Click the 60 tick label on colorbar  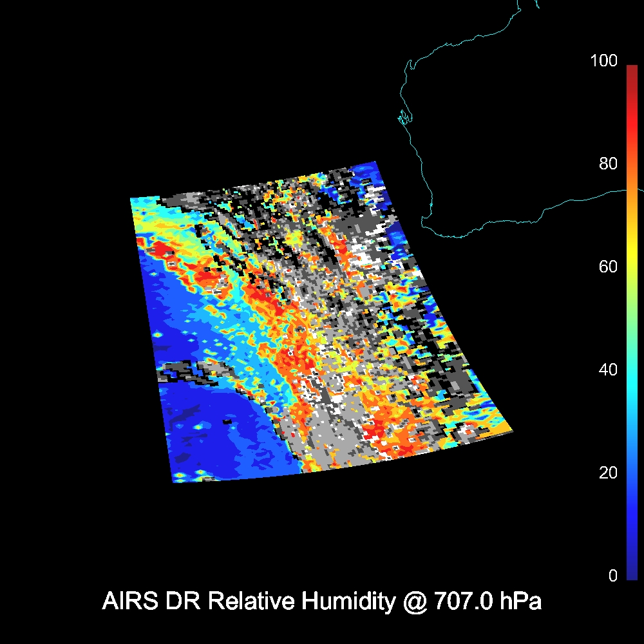coord(607,267)
